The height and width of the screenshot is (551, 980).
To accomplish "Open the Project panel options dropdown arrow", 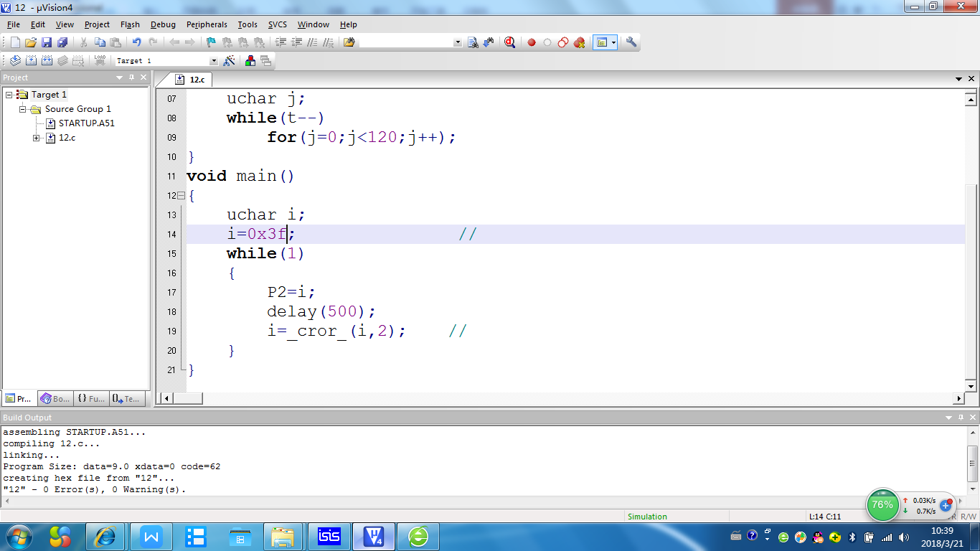I will pyautogui.click(x=120, y=77).
